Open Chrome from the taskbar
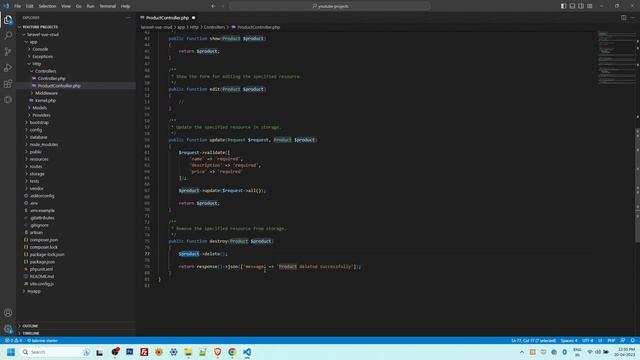640x360 pixels. 232,352
